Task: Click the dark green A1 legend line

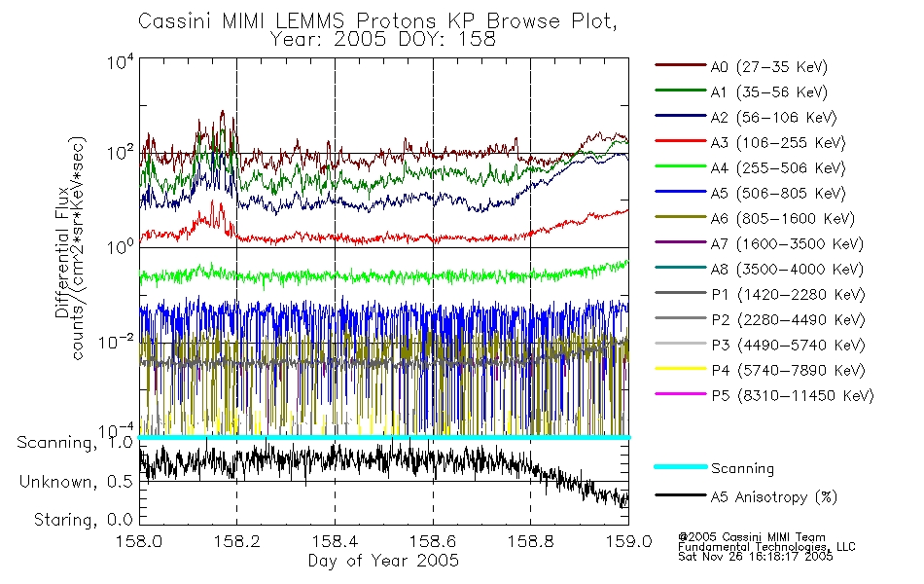Action: click(x=680, y=91)
